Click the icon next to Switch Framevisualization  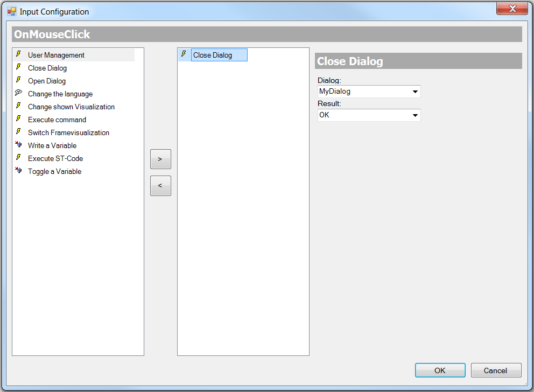pyautogui.click(x=18, y=132)
